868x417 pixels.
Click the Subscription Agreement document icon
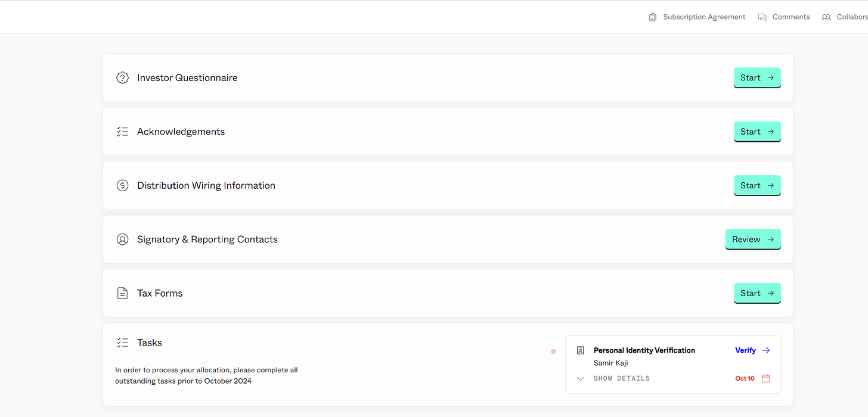pos(653,17)
